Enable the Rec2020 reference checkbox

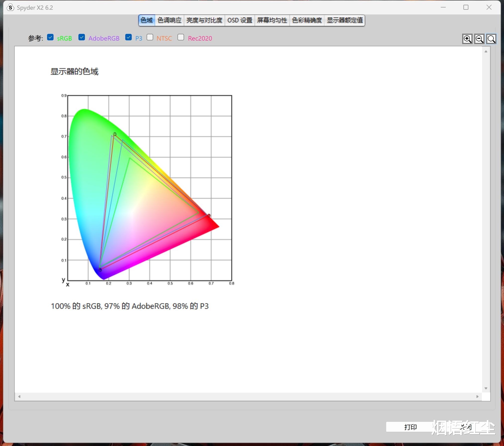(x=181, y=37)
